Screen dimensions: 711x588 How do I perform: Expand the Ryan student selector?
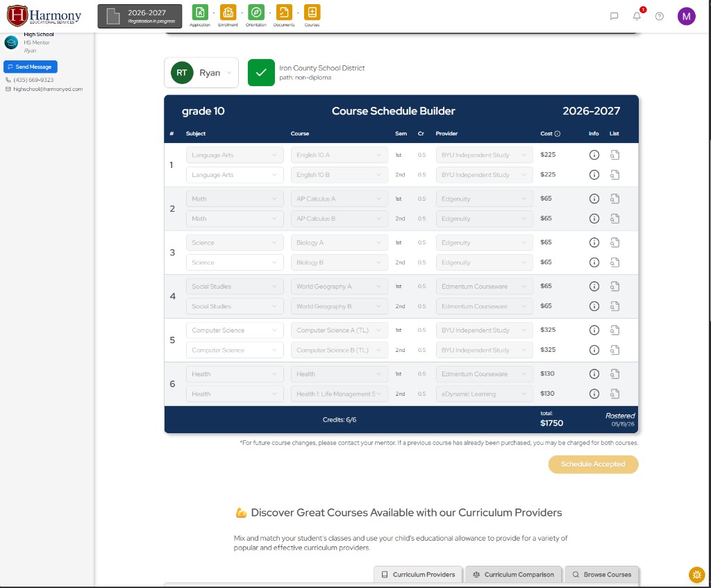coord(201,72)
